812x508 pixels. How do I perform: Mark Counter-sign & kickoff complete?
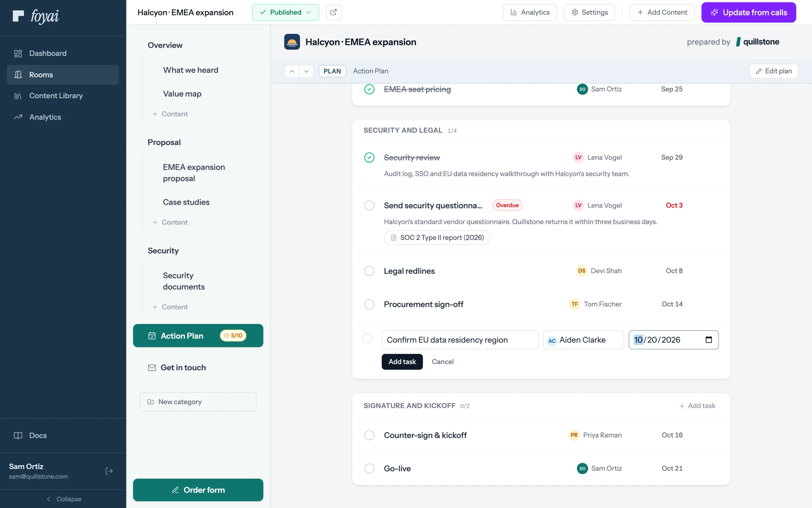[369, 435]
